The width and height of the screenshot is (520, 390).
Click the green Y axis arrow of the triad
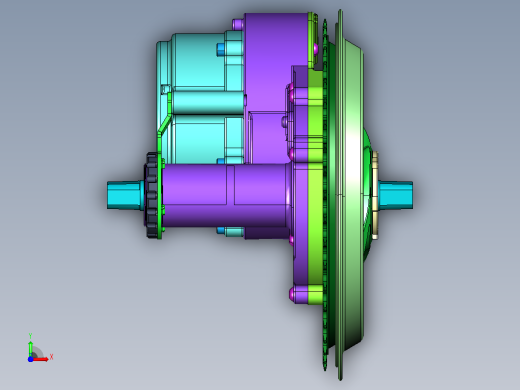30,348
